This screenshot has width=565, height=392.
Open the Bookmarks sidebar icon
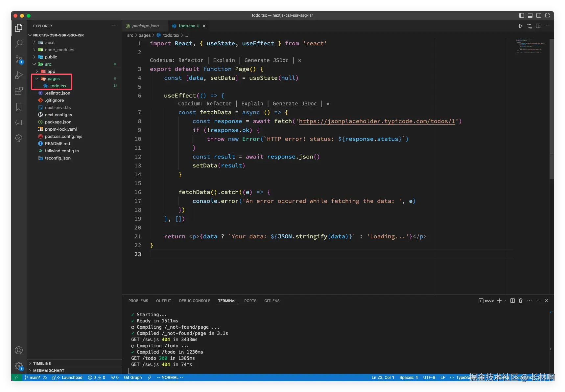click(19, 107)
